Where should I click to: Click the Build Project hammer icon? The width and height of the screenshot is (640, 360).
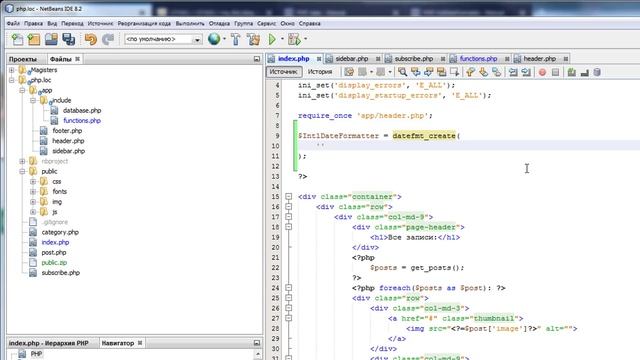(x=236, y=39)
